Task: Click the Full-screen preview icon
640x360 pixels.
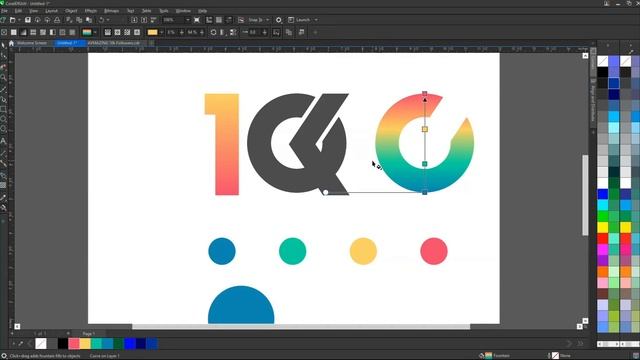Action: click(197, 20)
